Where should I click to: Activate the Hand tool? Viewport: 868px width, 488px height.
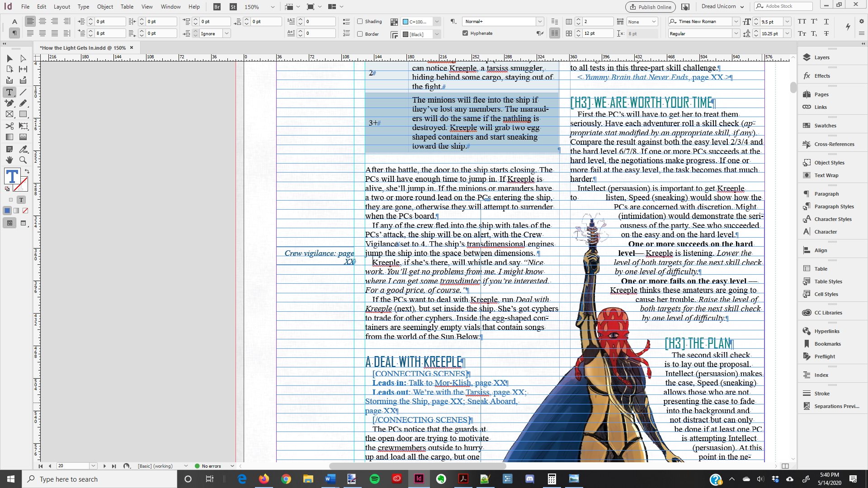pos(9,160)
